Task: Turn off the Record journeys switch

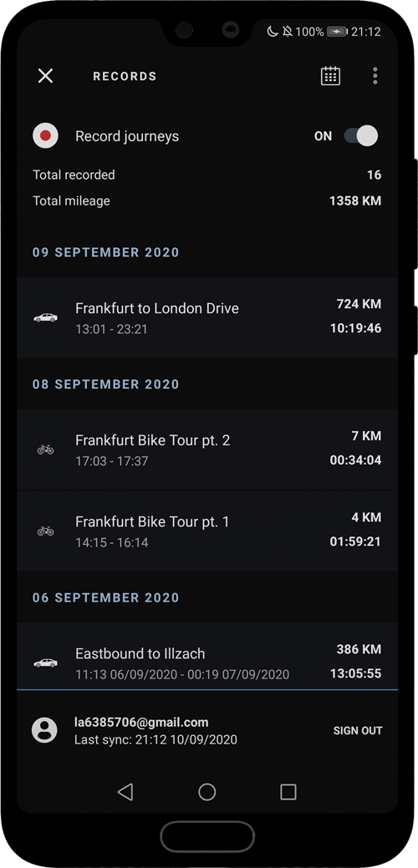Action: pyautogui.click(x=361, y=135)
